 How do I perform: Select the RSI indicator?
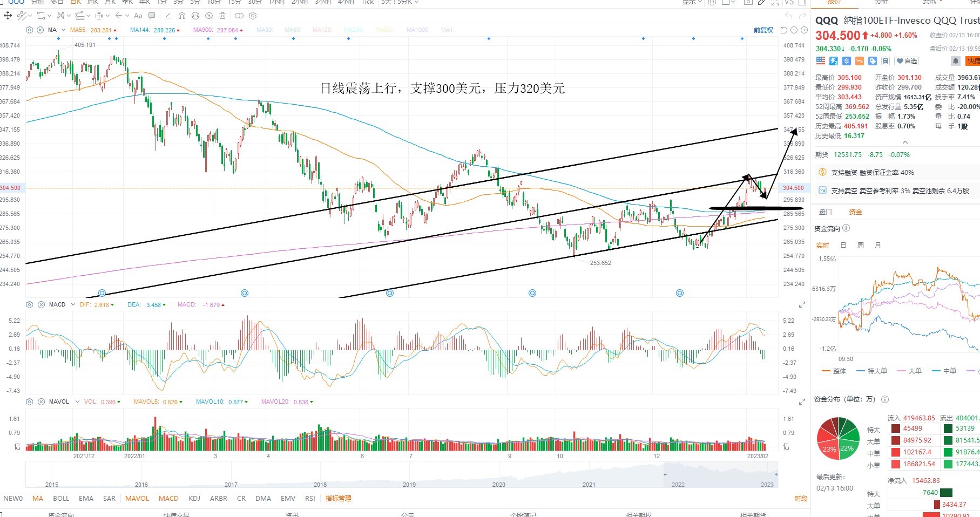[x=310, y=499]
